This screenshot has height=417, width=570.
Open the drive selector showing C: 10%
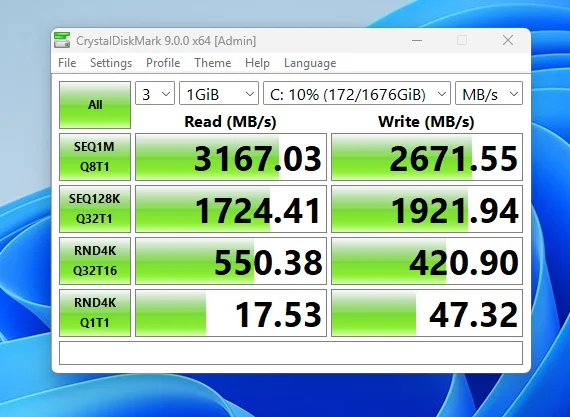pos(357,95)
